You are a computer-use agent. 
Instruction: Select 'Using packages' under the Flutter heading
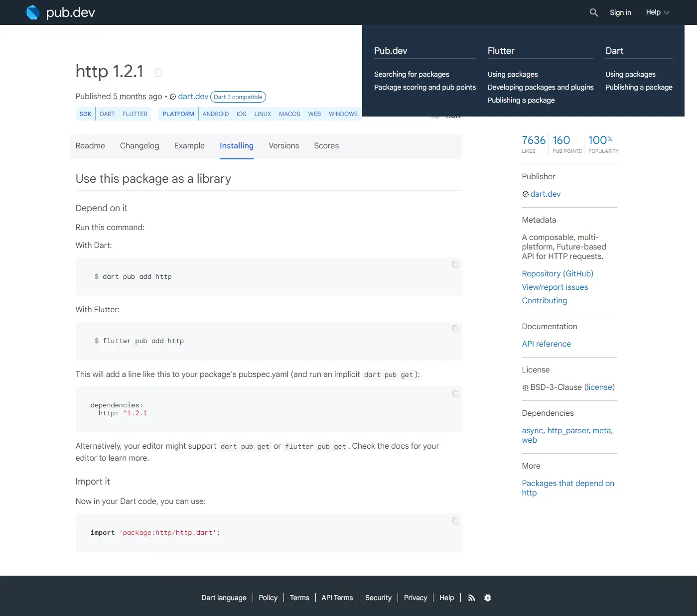pyautogui.click(x=513, y=74)
